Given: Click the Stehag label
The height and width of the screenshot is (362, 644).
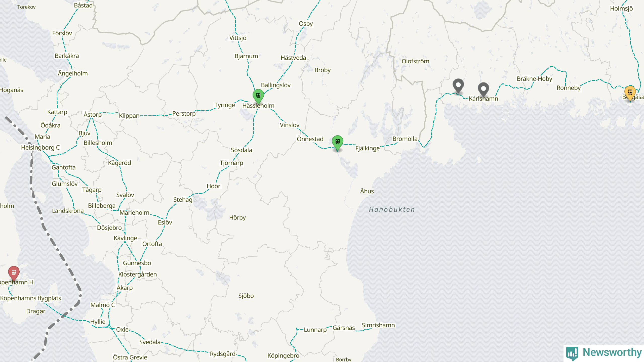Looking at the screenshot, I should (183, 200).
